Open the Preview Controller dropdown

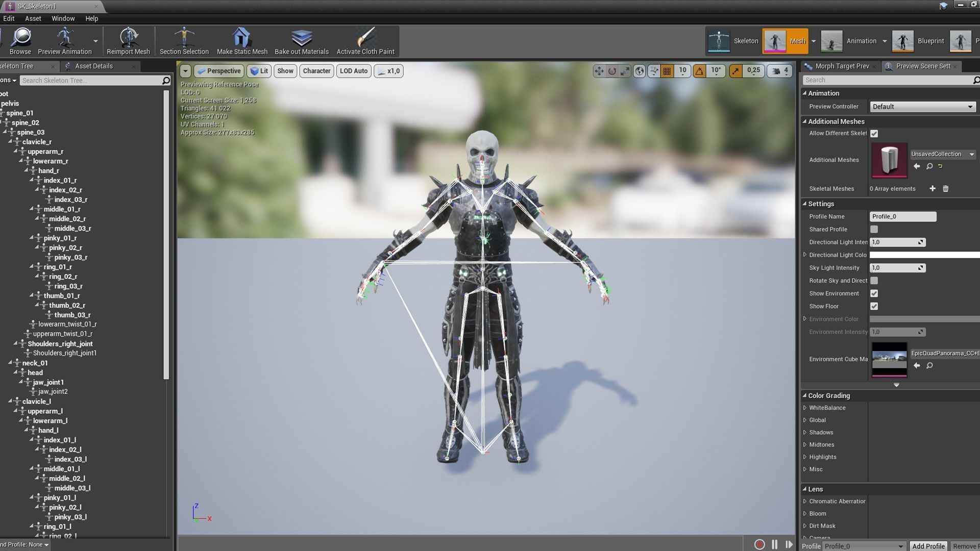[x=922, y=107]
